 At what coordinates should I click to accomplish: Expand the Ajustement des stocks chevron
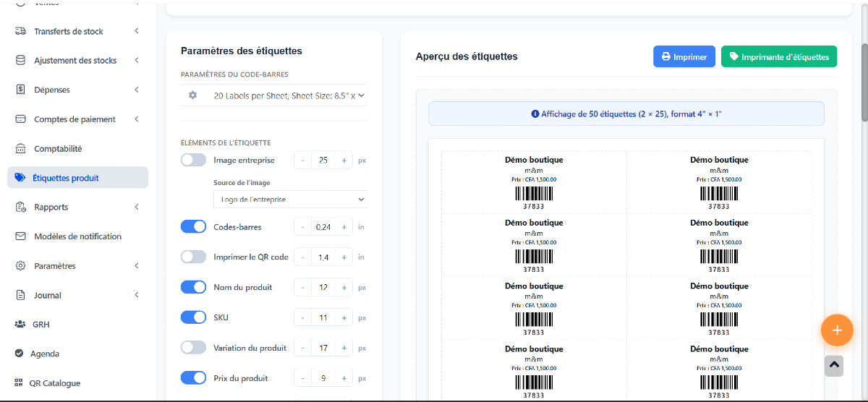(x=137, y=61)
